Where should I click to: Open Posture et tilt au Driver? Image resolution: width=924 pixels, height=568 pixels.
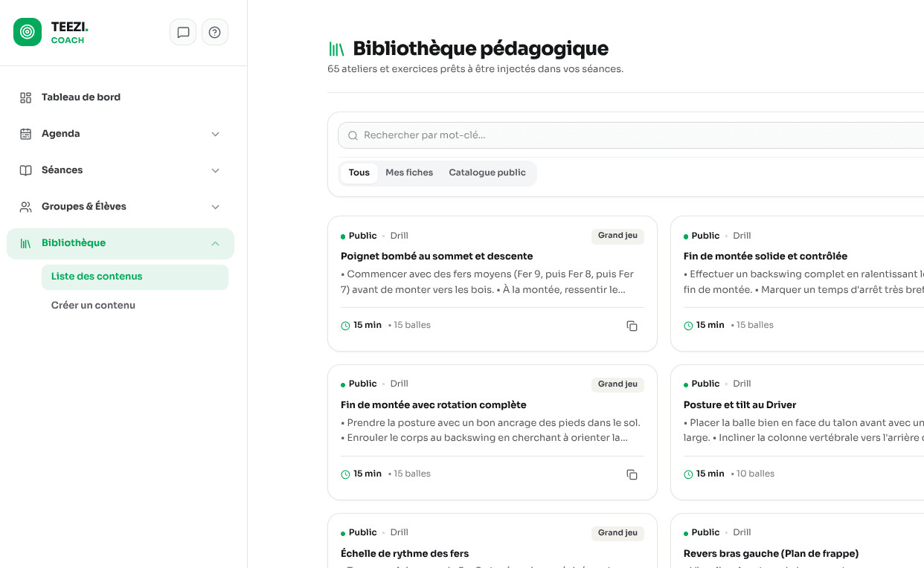(x=740, y=405)
